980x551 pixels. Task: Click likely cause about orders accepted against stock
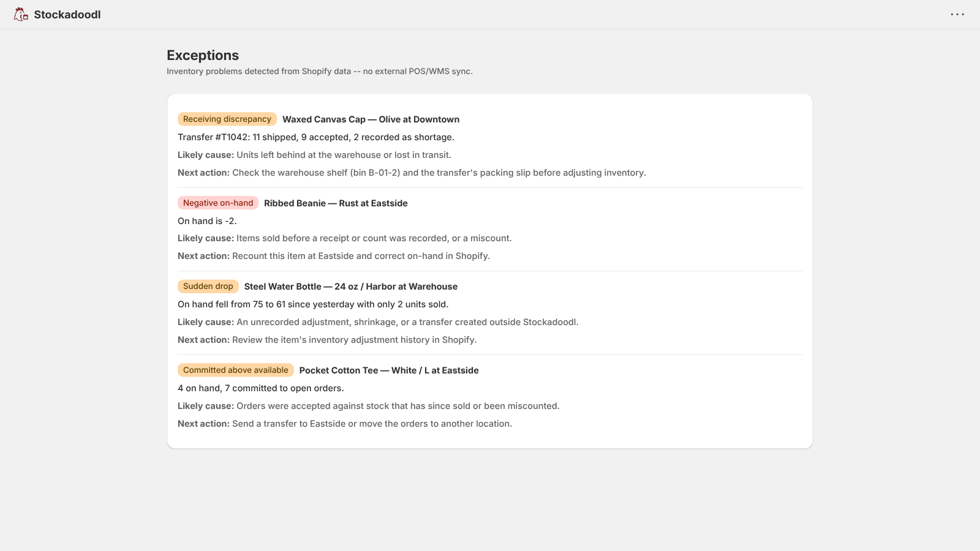(369, 406)
